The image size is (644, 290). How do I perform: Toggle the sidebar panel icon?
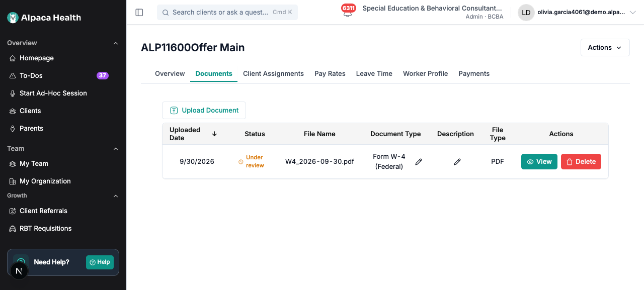coord(139,12)
